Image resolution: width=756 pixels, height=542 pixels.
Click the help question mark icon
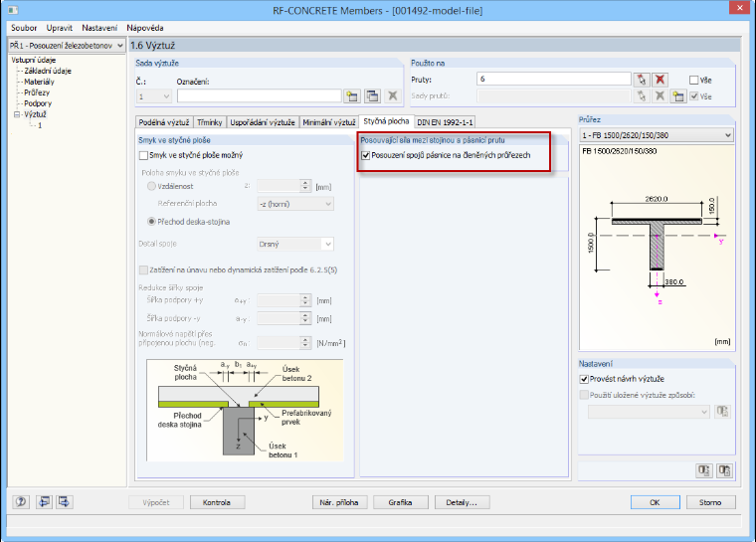coord(21,502)
